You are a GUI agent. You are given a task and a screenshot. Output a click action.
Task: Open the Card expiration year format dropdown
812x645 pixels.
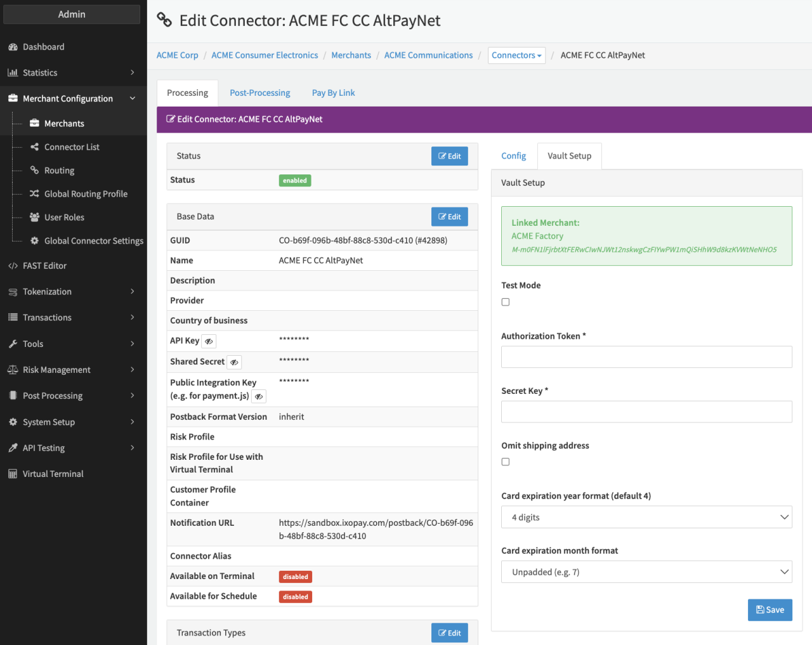(x=646, y=517)
